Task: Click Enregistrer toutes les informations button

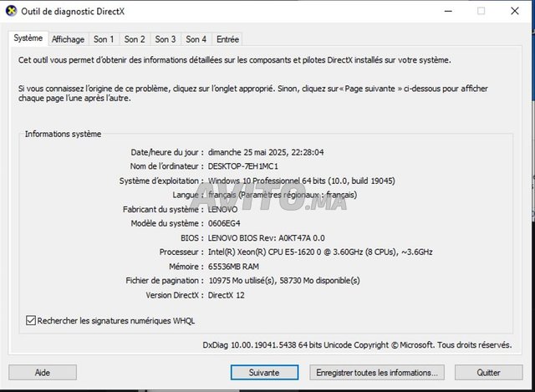Action: click(x=375, y=372)
